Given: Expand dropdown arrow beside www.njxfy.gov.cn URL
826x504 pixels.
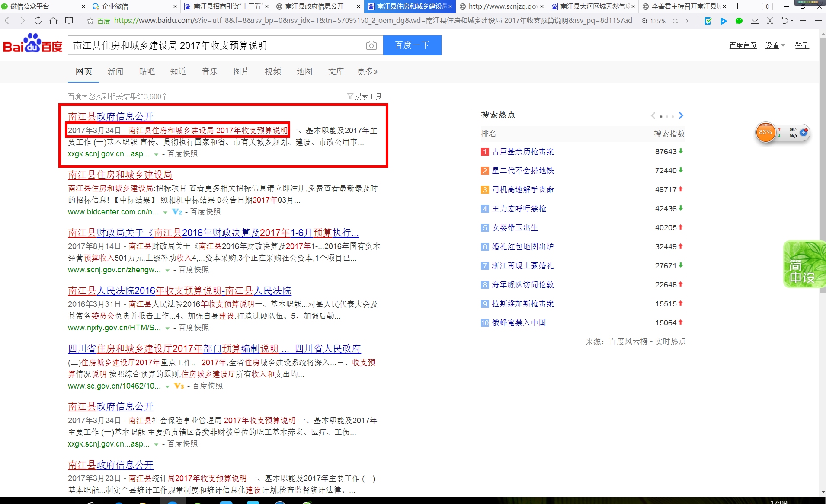Looking at the screenshot, I should coord(167,328).
